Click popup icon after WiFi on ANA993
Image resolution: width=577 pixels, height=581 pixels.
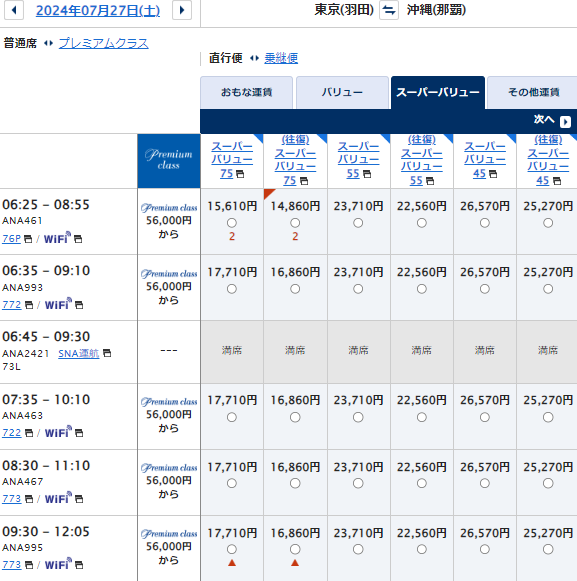pos(79,305)
